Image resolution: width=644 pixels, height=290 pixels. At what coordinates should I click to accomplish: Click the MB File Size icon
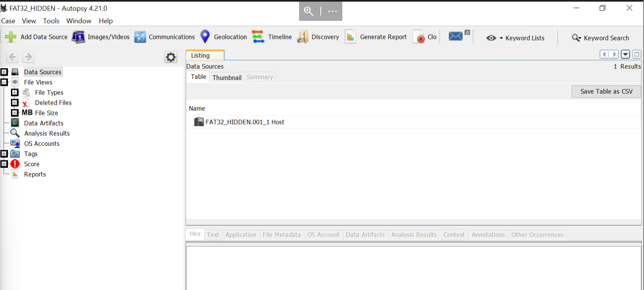(x=27, y=113)
